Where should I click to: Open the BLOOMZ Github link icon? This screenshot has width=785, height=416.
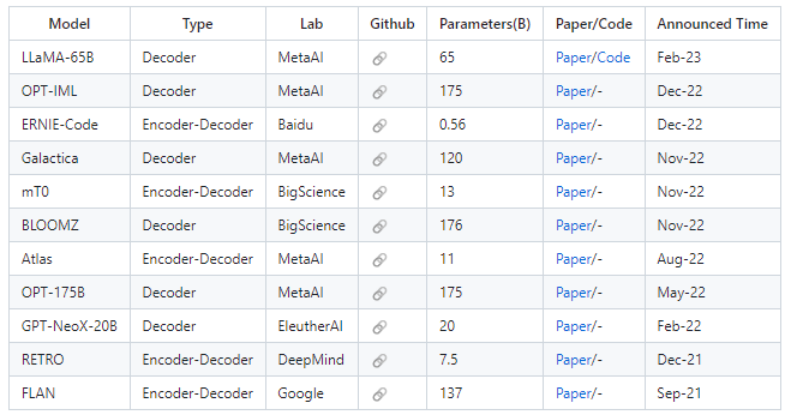pos(379,226)
